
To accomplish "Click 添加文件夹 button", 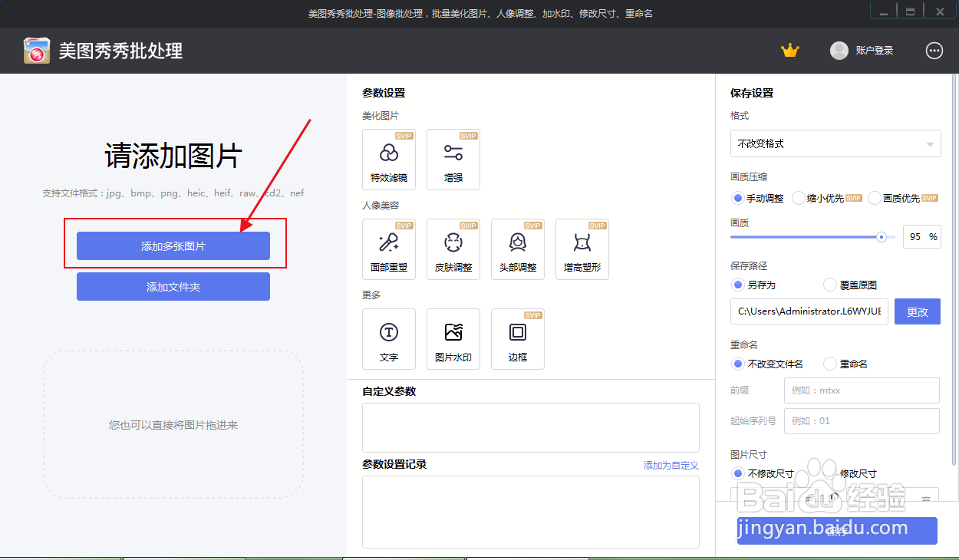I will coord(173,287).
